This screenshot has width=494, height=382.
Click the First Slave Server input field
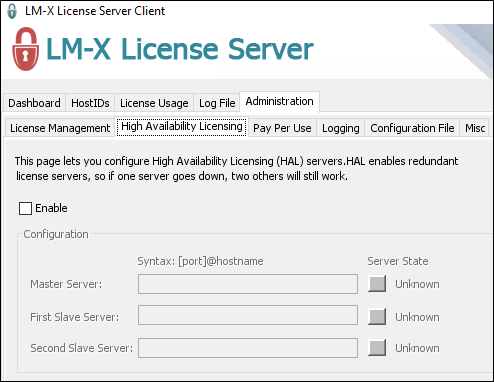pos(248,315)
